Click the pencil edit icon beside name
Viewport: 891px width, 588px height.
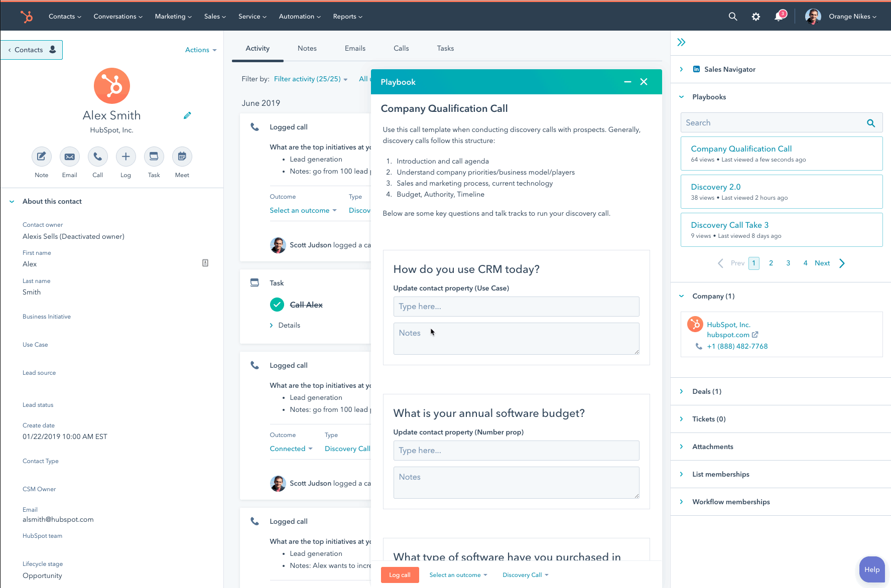187,115
